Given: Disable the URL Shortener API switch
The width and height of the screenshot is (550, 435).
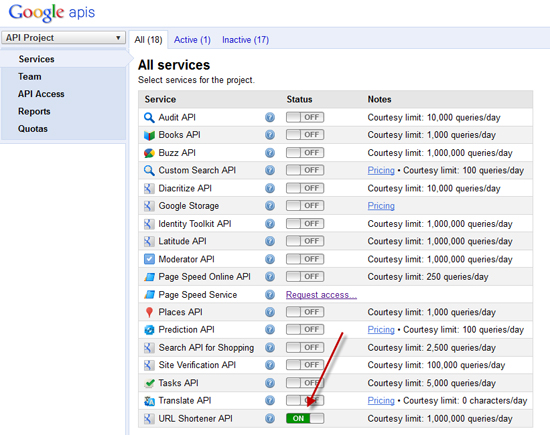Looking at the screenshot, I should click(305, 418).
